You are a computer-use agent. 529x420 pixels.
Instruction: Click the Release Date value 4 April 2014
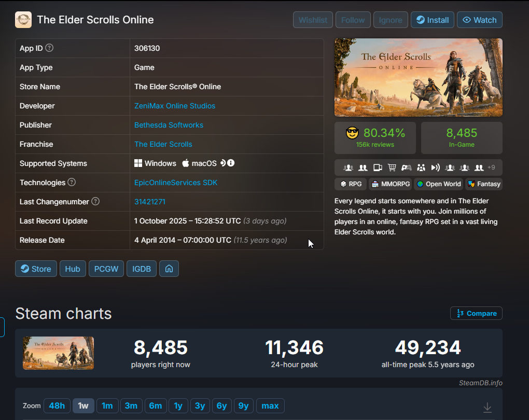[x=183, y=240]
